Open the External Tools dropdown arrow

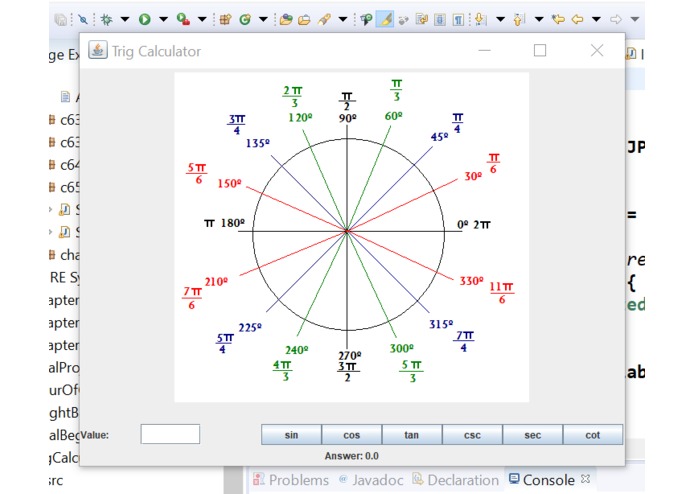click(202, 19)
